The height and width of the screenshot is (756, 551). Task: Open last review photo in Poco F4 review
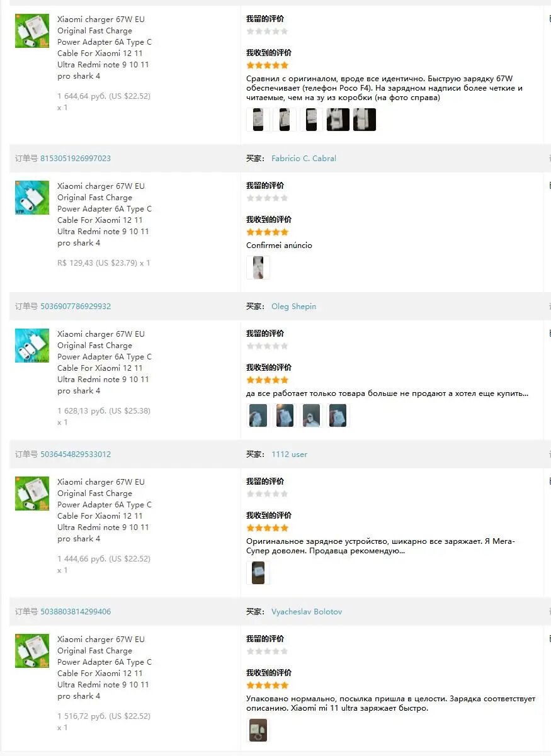click(x=364, y=120)
